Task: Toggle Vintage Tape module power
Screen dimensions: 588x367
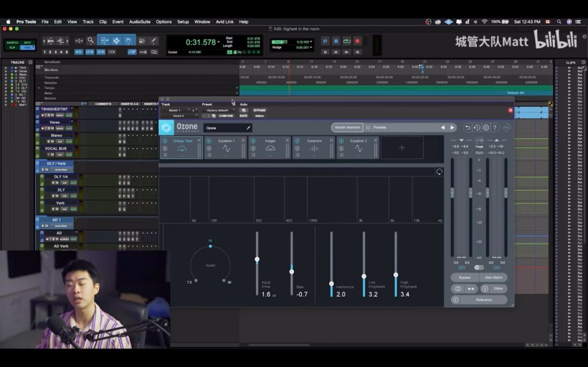Action: tap(165, 140)
